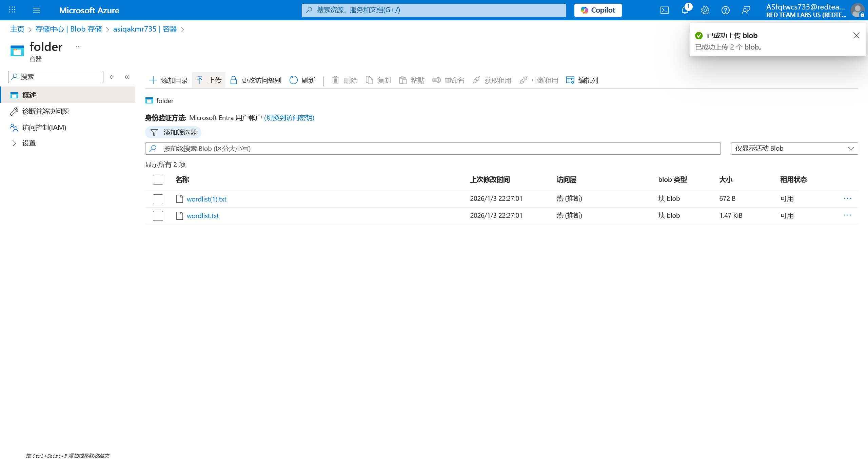Click the help question mark icon

(x=725, y=10)
